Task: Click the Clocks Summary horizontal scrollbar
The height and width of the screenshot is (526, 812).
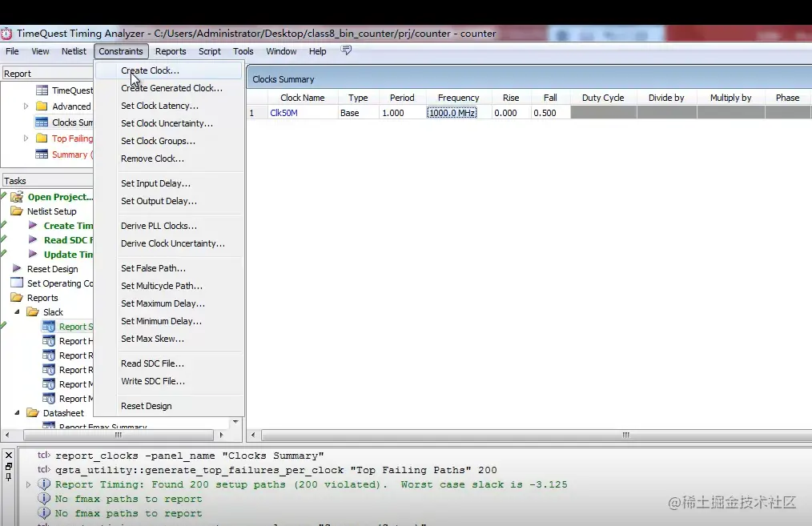Action: [537, 435]
